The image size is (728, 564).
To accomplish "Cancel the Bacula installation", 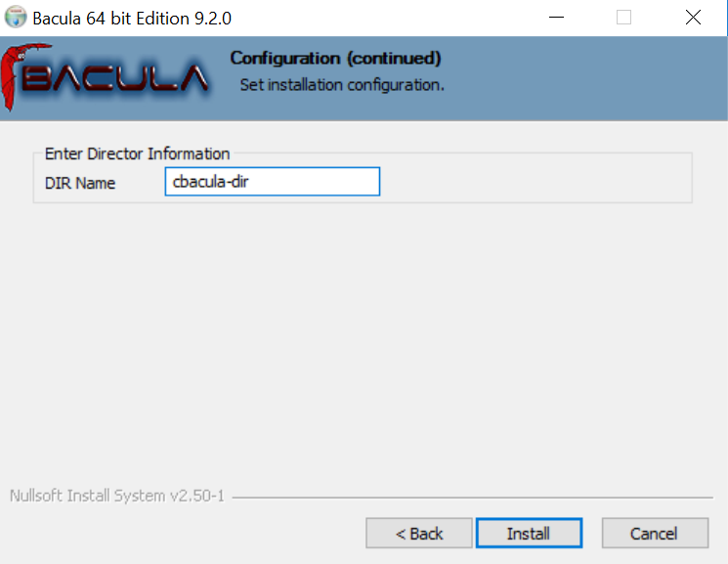I will 655,533.
